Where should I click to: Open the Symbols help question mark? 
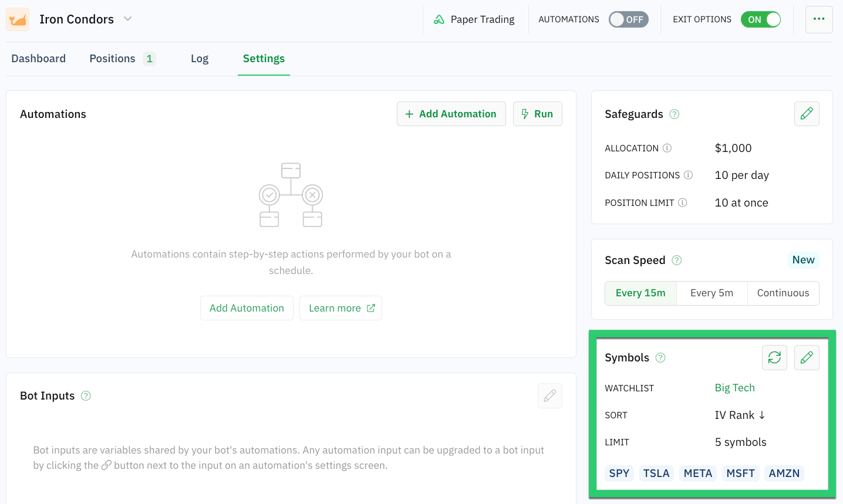click(x=659, y=357)
